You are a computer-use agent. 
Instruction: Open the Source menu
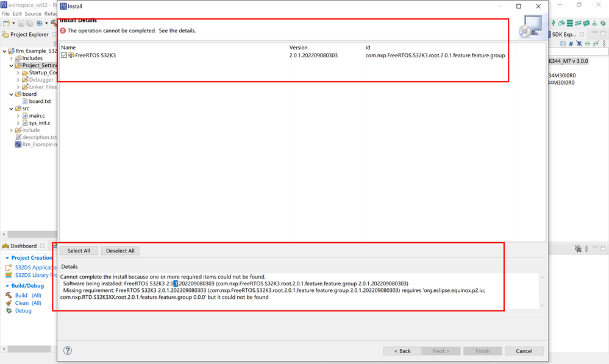(33, 13)
